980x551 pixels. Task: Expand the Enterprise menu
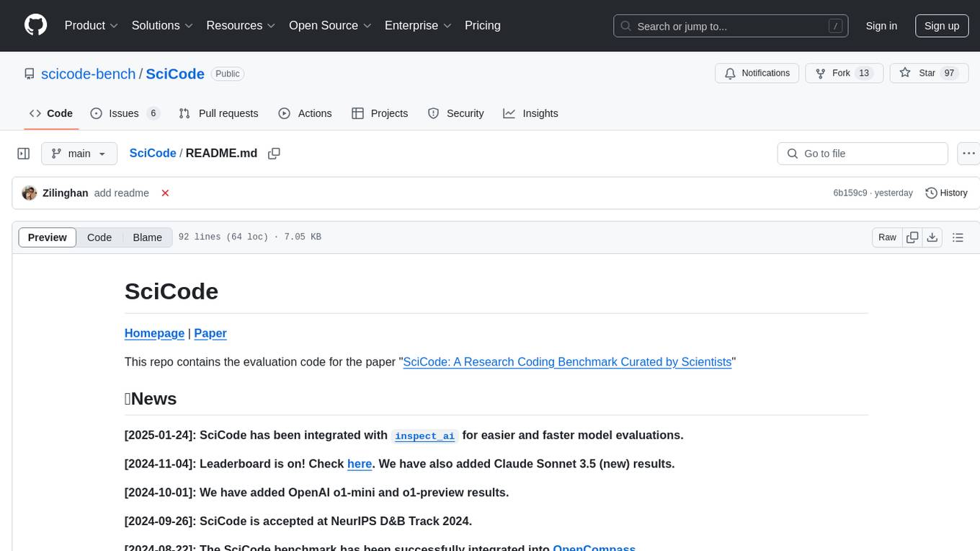tap(417, 25)
